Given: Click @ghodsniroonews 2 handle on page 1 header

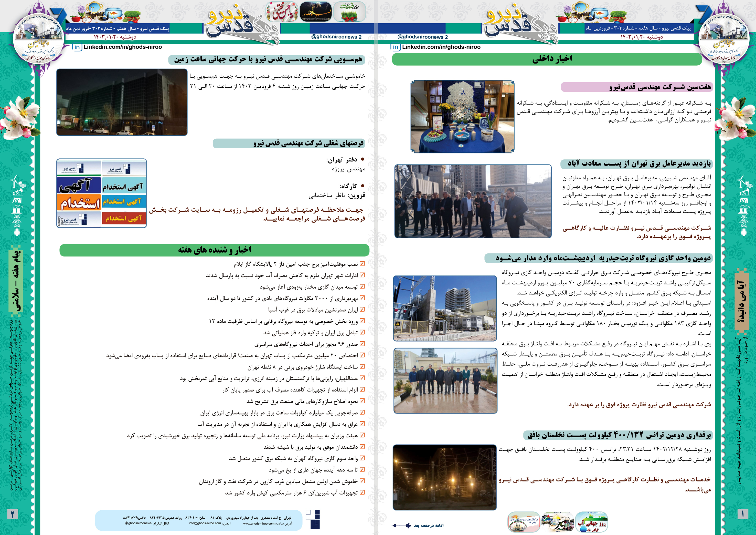Looking at the screenshot, I should (422, 37).
